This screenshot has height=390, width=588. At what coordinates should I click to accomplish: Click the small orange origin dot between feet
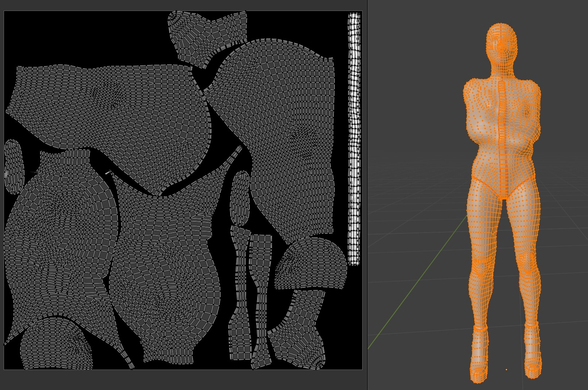coord(506,370)
